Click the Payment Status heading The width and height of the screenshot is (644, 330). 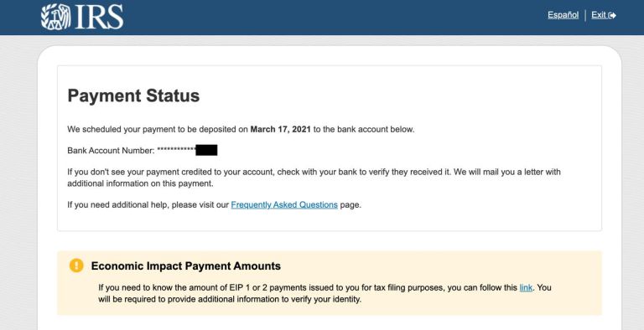[x=133, y=95]
